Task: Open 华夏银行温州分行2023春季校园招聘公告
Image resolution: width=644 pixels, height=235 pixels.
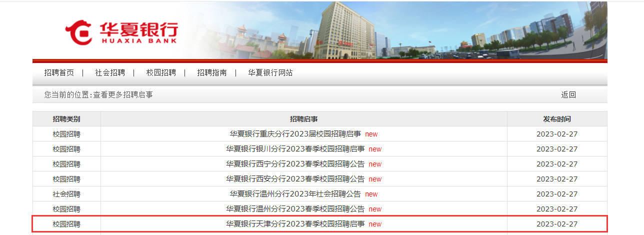Action: 295,209
